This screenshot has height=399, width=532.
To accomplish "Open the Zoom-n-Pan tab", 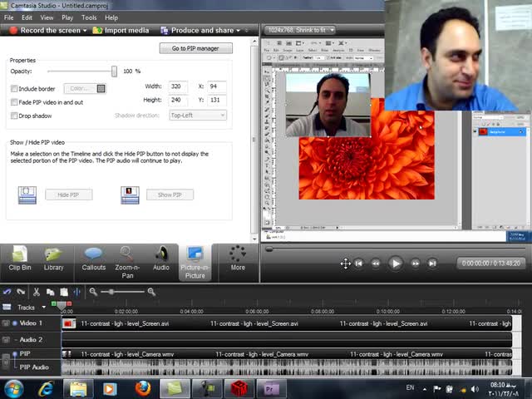I will pos(127,263).
